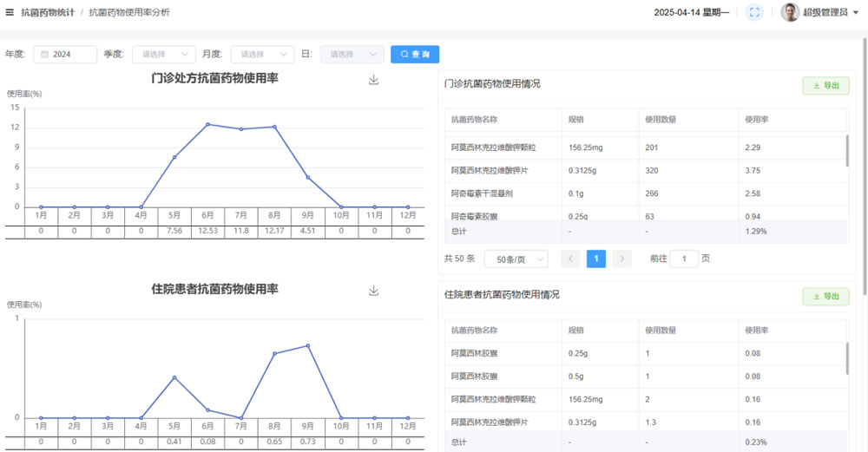Click the 抗菌药物统计 breadcrumb
The image size is (868, 452).
point(48,12)
